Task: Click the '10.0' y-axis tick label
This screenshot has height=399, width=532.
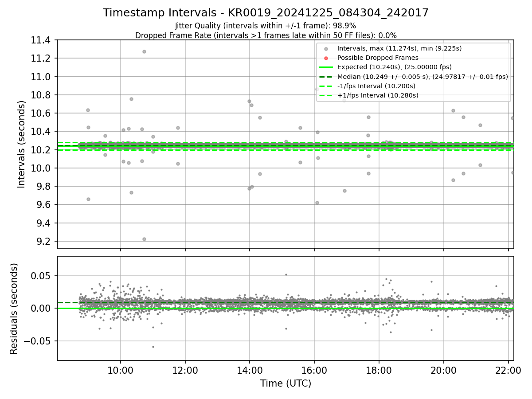Action: [x=42, y=168]
